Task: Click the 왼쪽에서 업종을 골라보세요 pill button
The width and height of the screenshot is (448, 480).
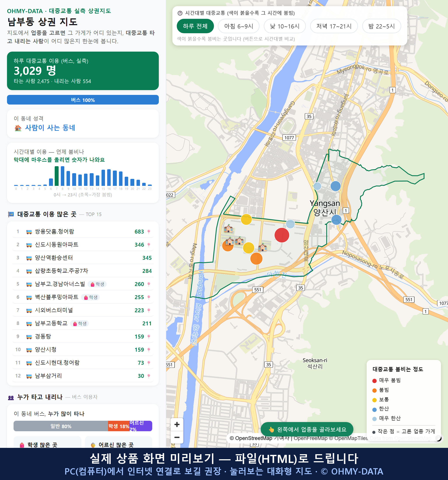Action: 307,429
